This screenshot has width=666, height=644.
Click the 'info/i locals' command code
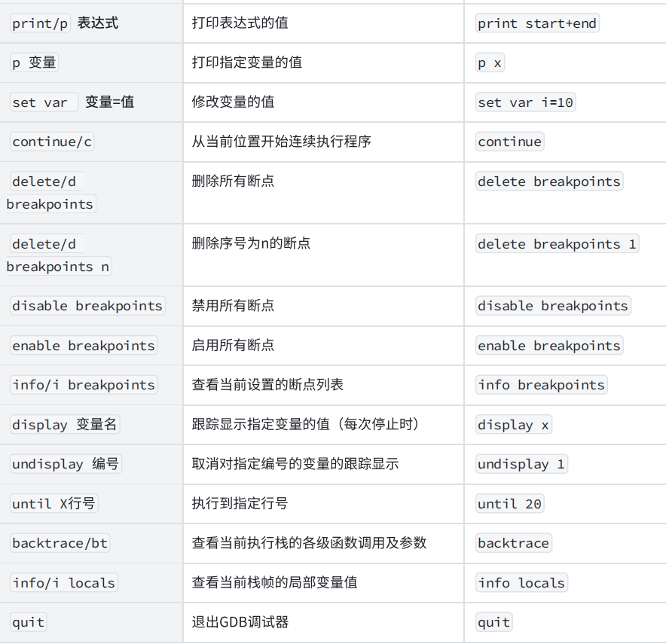(x=64, y=583)
